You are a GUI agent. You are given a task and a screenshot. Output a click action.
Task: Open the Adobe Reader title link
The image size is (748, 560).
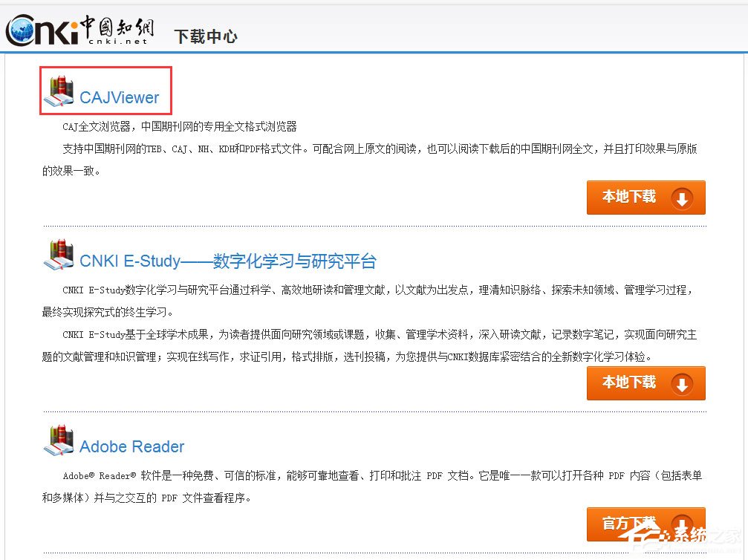click(131, 446)
